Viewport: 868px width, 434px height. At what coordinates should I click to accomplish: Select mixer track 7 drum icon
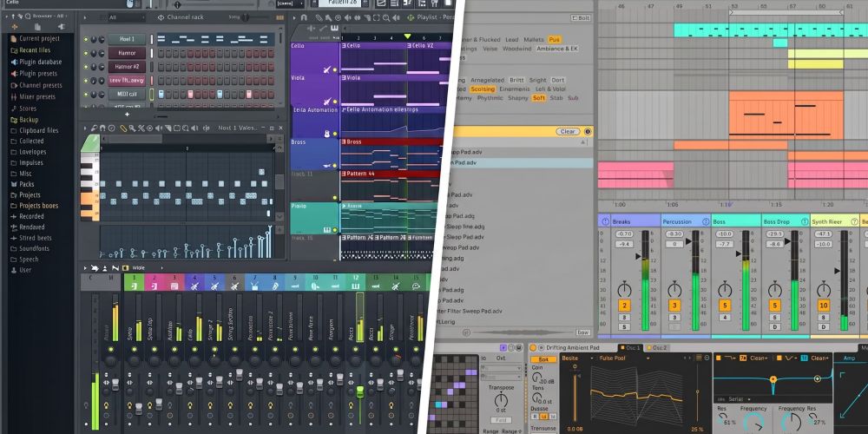pyautogui.click(x=254, y=286)
